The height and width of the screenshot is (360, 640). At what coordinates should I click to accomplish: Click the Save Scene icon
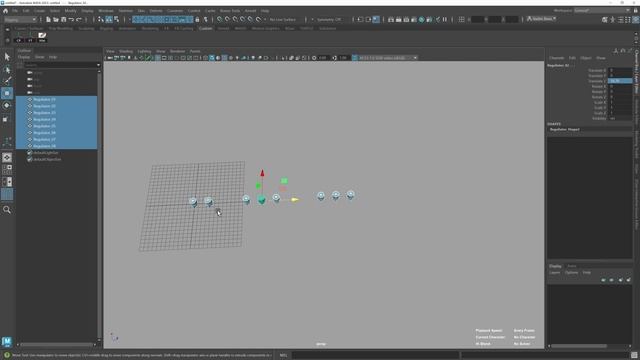pyautogui.click(x=64, y=19)
